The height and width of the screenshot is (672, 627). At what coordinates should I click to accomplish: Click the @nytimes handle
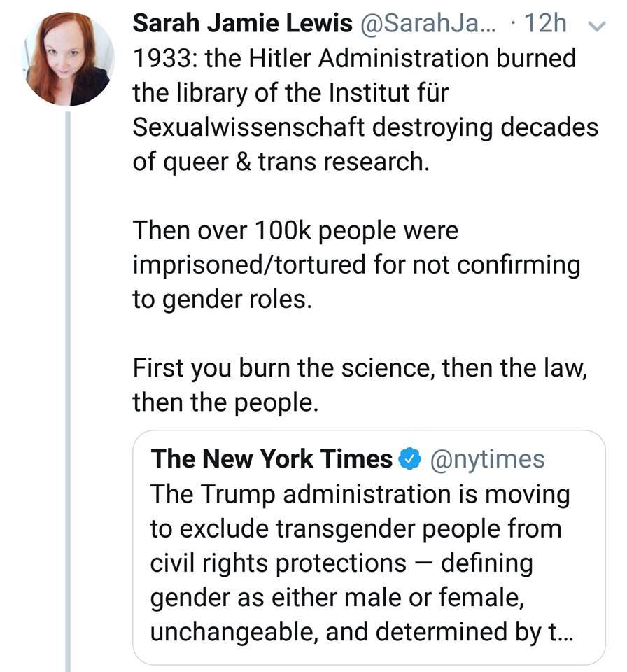pyautogui.click(x=486, y=459)
